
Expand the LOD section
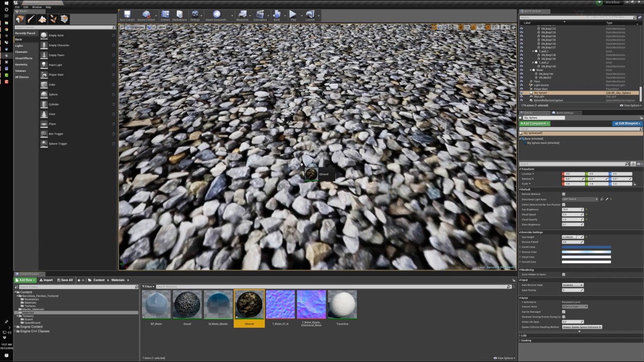523,335
